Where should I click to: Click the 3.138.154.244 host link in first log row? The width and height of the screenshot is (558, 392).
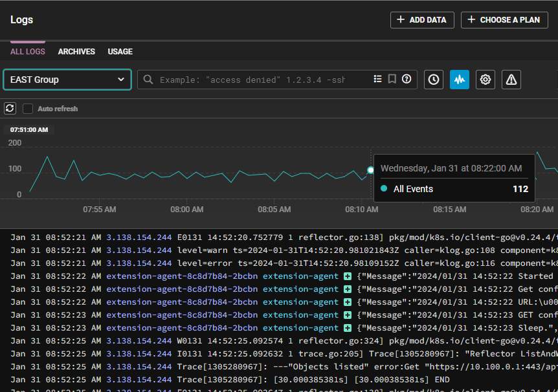point(139,237)
